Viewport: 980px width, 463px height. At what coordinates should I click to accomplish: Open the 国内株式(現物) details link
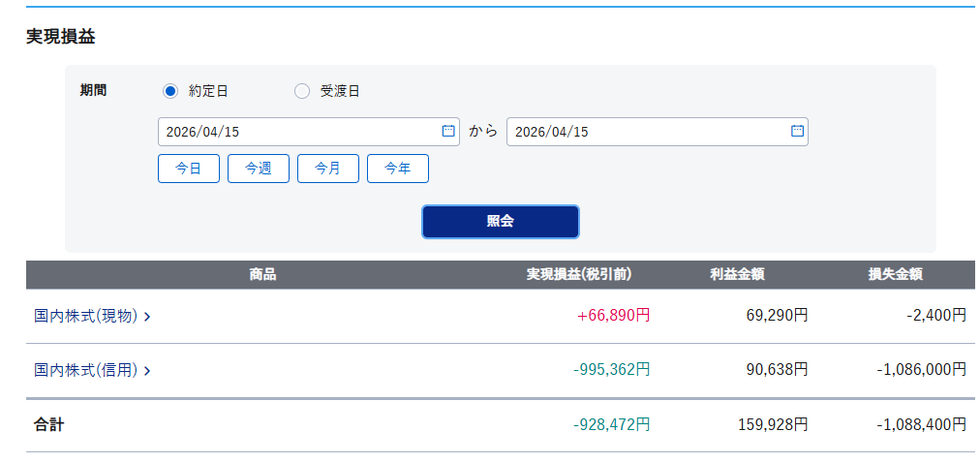(x=86, y=316)
